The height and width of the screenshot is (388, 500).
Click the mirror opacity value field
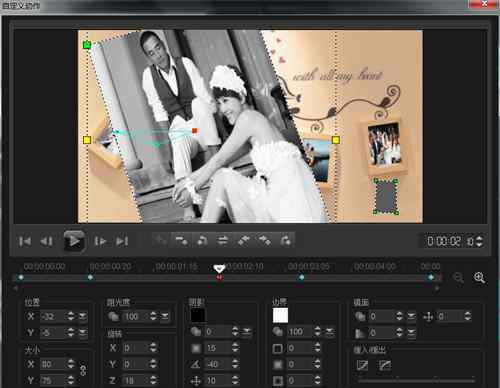382,316
